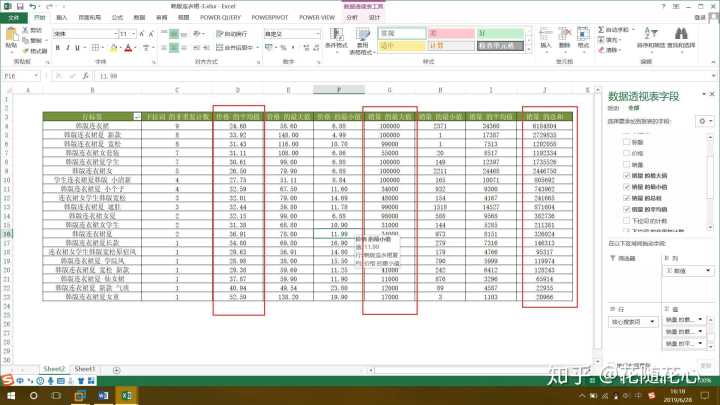Switch to the 分析 pivot tools tab
Image resolution: width=720 pixels, height=405 pixels.
[x=352, y=17]
